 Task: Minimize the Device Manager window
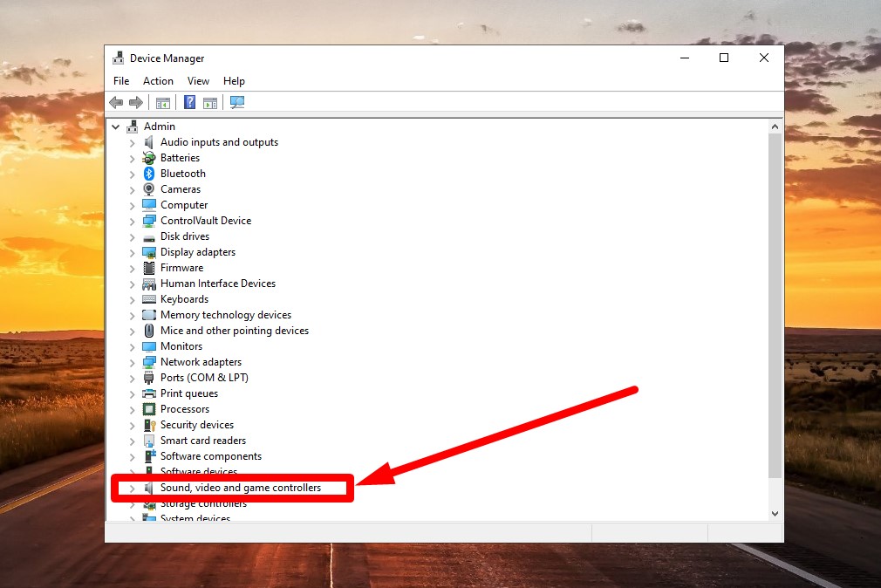pos(685,58)
